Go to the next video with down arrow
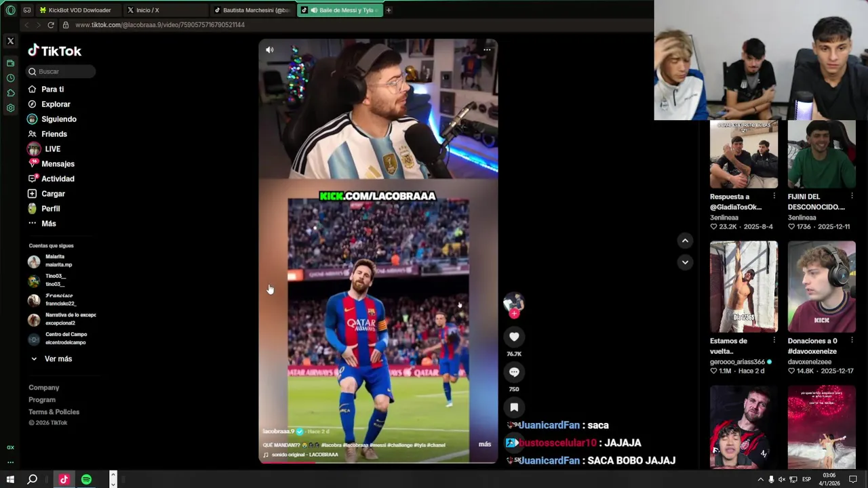This screenshot has width=868, height=488. [x=685, y=262]
